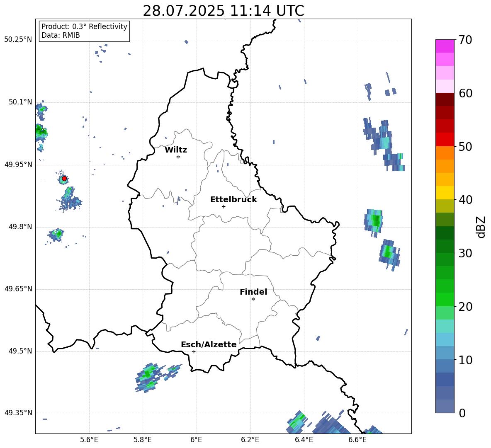The width and height of the screenshot is (491, 448).
Task: Click the 5.8°E longitude label
Action: (x=143, y=440)
